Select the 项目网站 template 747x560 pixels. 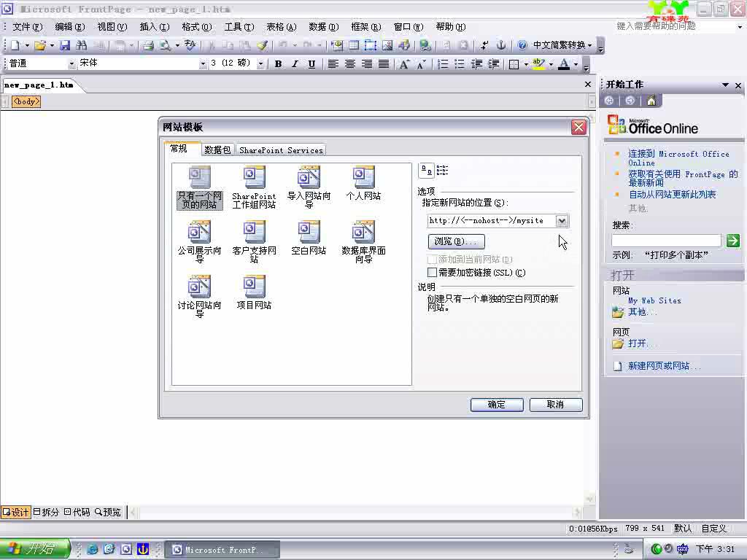point(254,292)
